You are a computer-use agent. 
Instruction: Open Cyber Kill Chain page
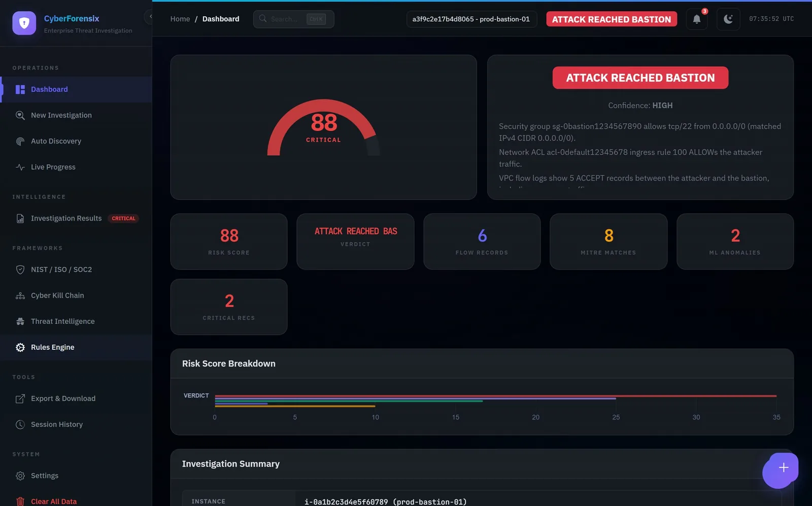[x=76, y=296]
